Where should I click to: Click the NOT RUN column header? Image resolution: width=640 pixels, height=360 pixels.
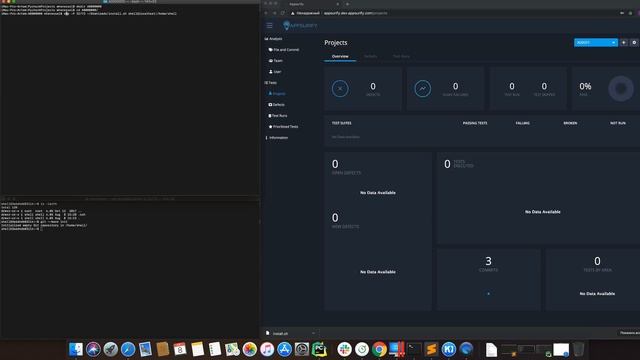618,123
